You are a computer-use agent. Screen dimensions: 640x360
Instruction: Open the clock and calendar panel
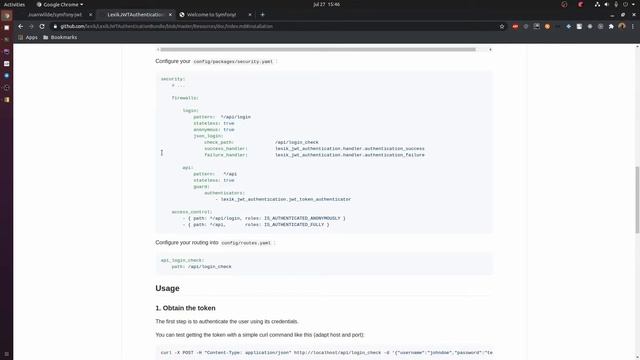pos(327,4)
